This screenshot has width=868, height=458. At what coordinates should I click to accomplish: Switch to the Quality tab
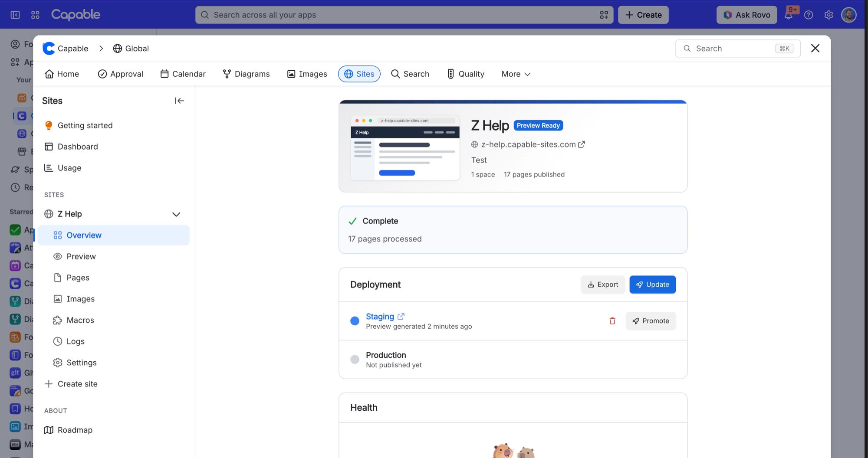[x=466, y=74]
